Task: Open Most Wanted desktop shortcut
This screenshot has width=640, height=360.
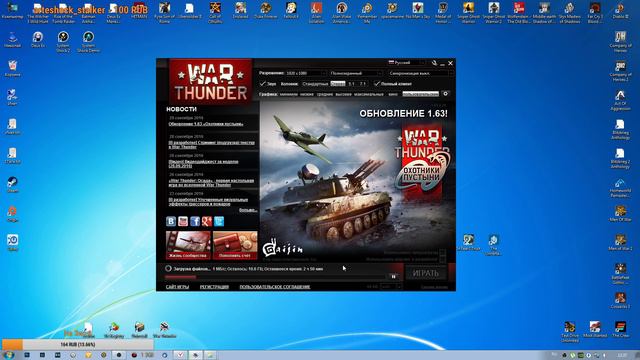Action: point(595,329)
